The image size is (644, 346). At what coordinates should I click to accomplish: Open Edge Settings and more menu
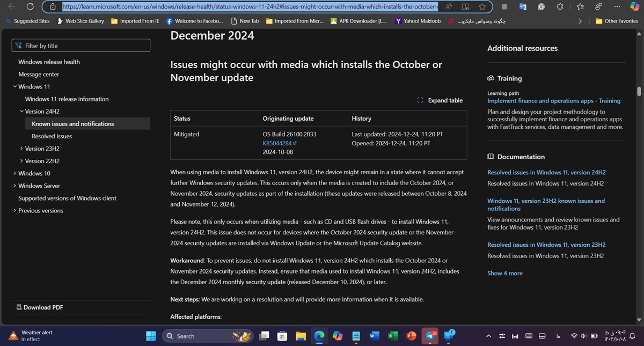click(617, 6)
